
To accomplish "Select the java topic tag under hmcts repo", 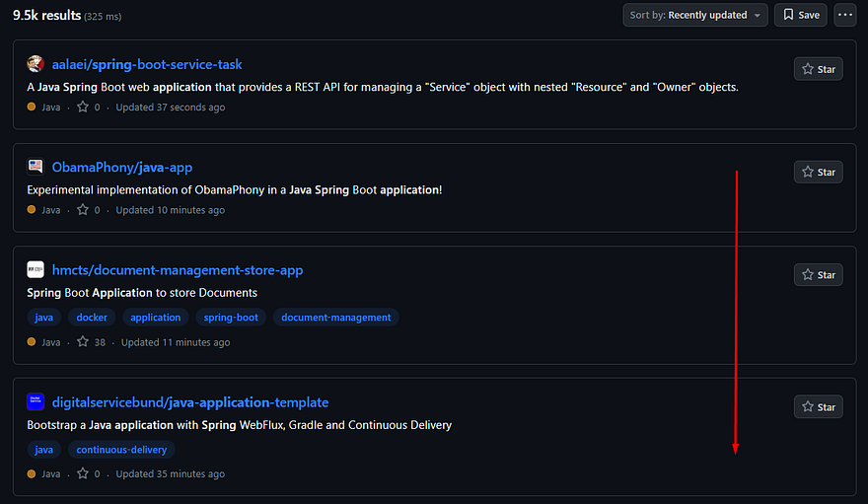I will click(x=43, y=317).
